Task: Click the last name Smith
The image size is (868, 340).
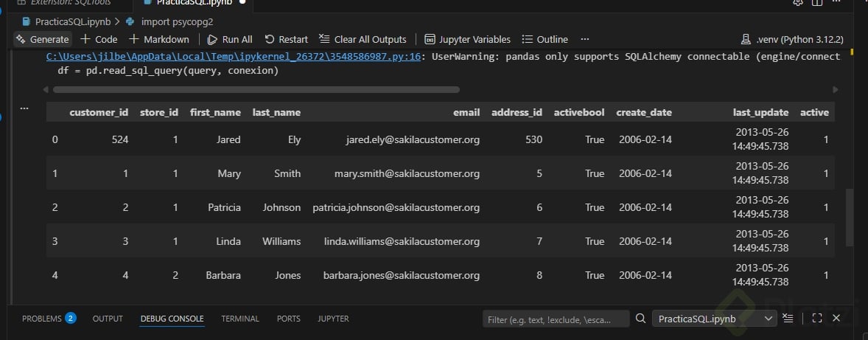Action: [x=287, y=173]
